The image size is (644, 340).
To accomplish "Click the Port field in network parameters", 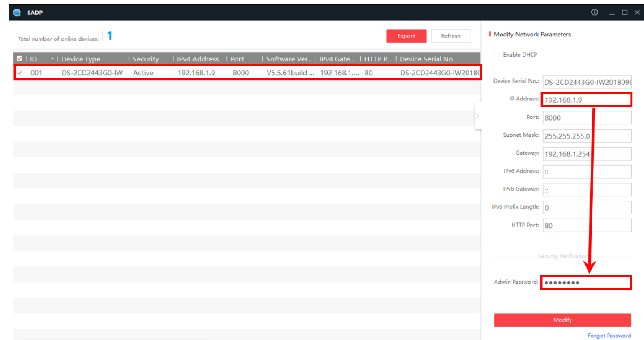I will 587,118.
